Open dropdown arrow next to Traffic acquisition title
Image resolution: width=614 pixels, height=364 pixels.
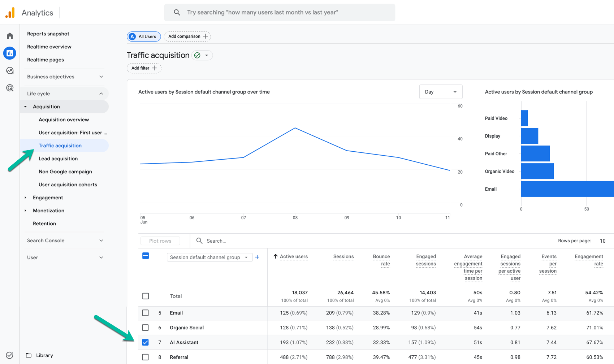point(207,55)
